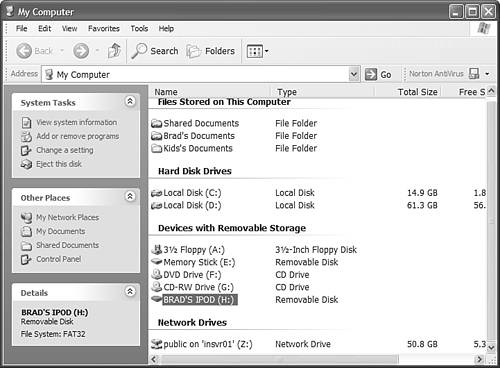
Task: Select the Memory Stick (E:) drive icon
Action: click(x=157, y=262)
